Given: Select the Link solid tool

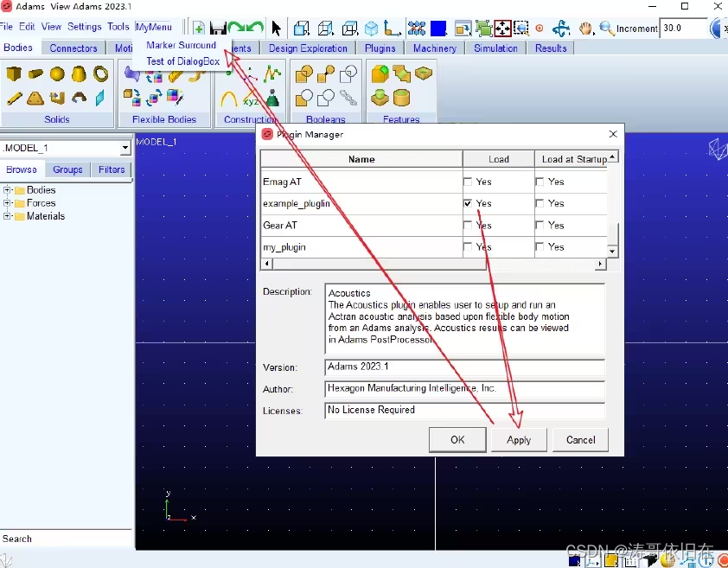Looking at the screenshot, I should [15, 98].
